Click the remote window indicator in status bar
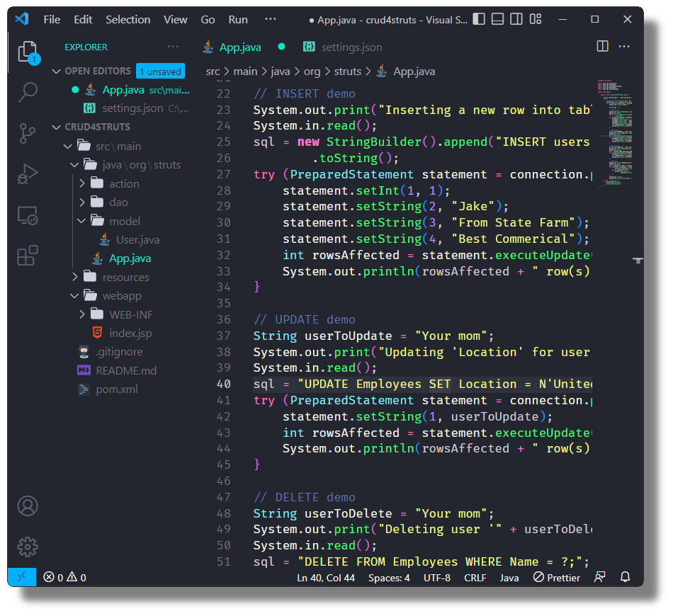This screenshot has width=673, height=616. click(x=21, y=577)
